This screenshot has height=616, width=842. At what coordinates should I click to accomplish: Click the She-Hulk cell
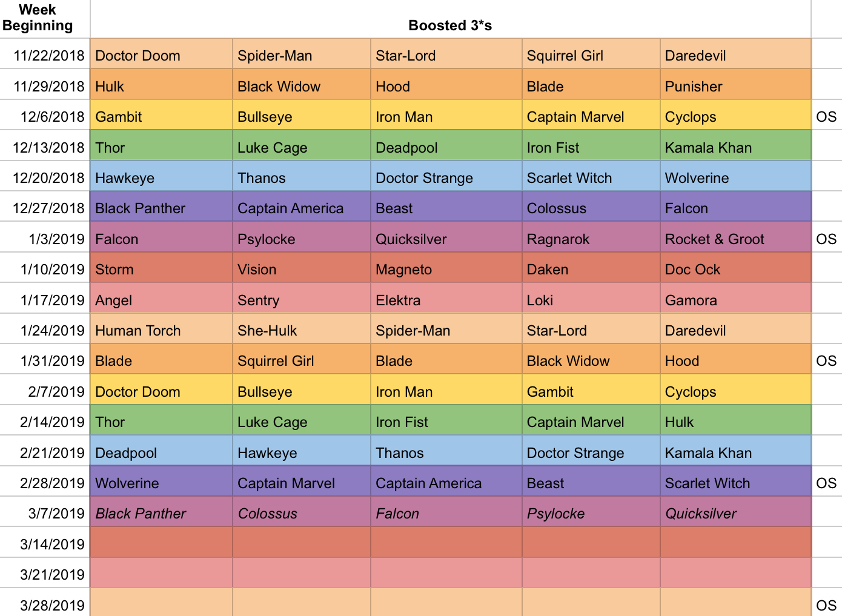tap(301, 329)
